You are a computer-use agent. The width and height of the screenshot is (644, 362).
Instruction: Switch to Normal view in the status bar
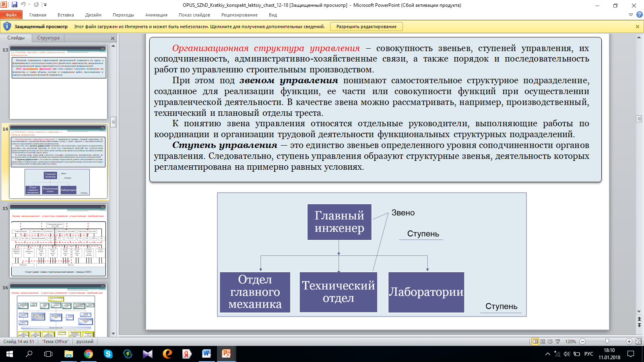pos(535,341)
